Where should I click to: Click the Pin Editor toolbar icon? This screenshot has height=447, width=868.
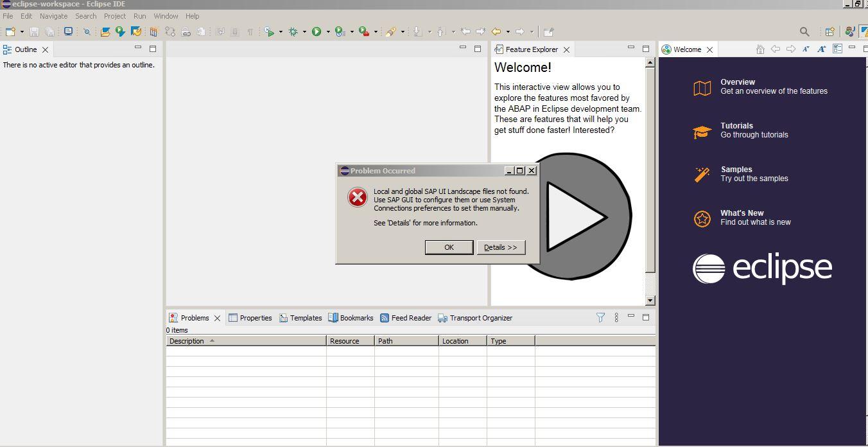(548, 31)
